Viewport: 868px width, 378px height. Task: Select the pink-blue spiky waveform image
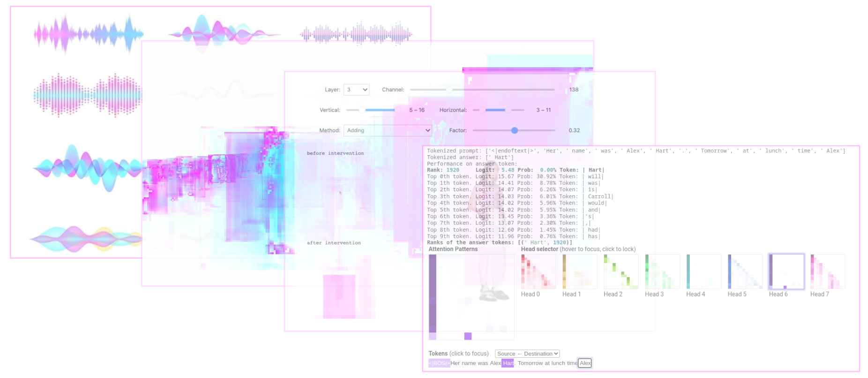89,33
